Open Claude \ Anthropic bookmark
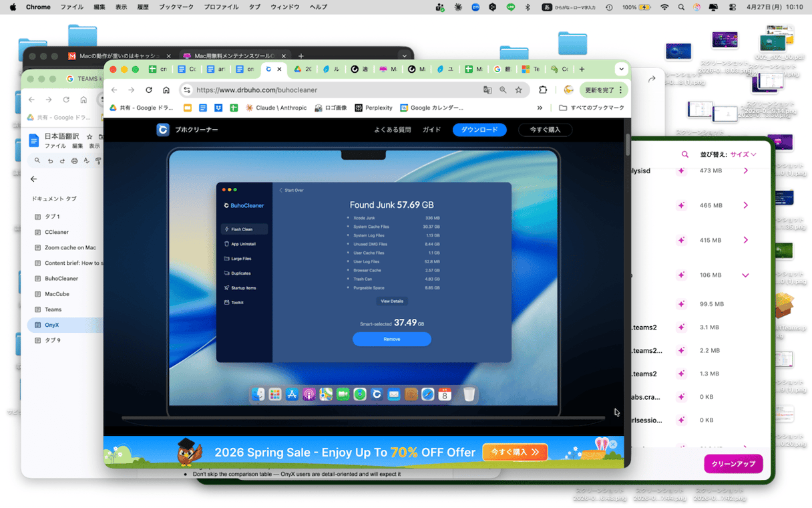Screen dimensions: 812x508 pyautogui.click(x=276, y=108)
